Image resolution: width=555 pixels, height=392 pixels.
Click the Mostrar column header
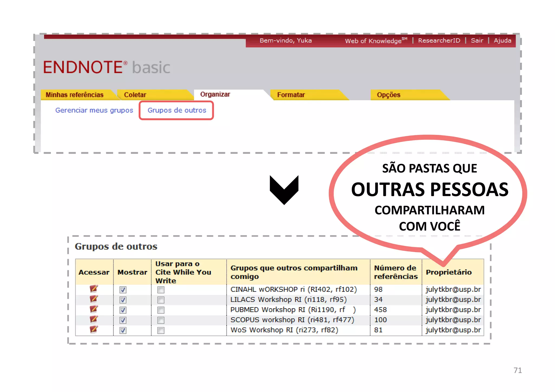pos(132,272)
